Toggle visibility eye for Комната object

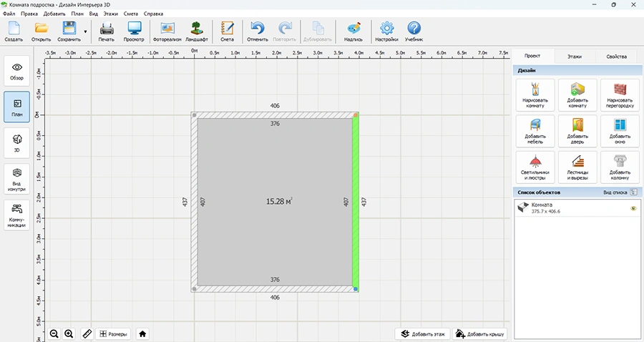(633, 208)
